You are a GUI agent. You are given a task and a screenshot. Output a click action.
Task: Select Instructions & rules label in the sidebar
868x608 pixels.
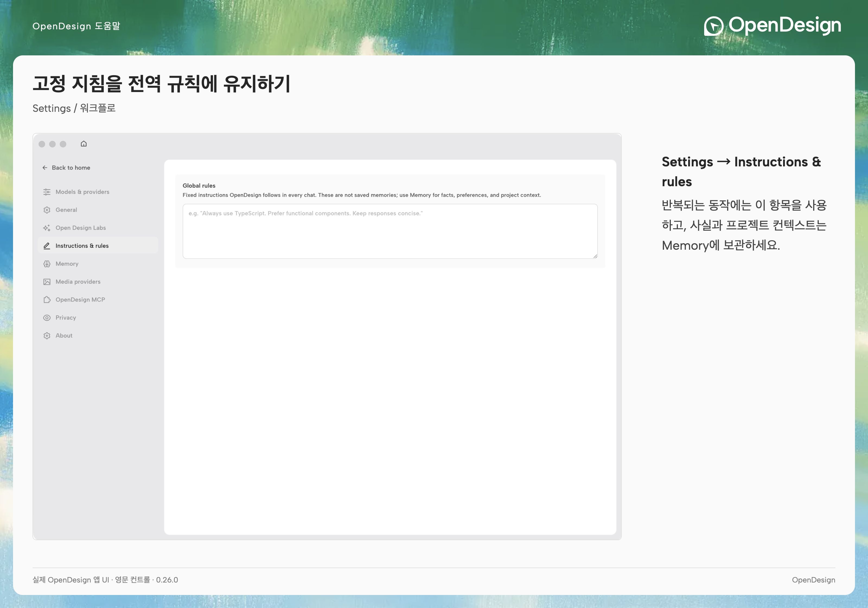point(82,246)
